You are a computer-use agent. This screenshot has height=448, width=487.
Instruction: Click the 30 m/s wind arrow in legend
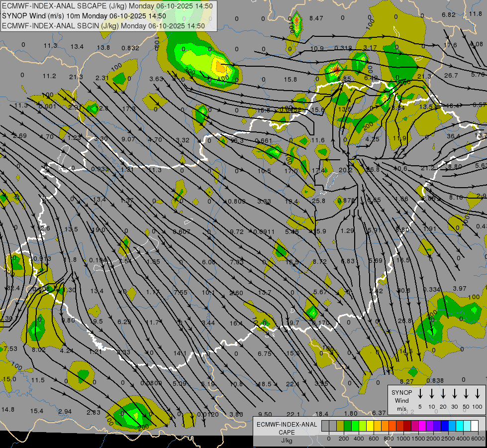point(455,393)
